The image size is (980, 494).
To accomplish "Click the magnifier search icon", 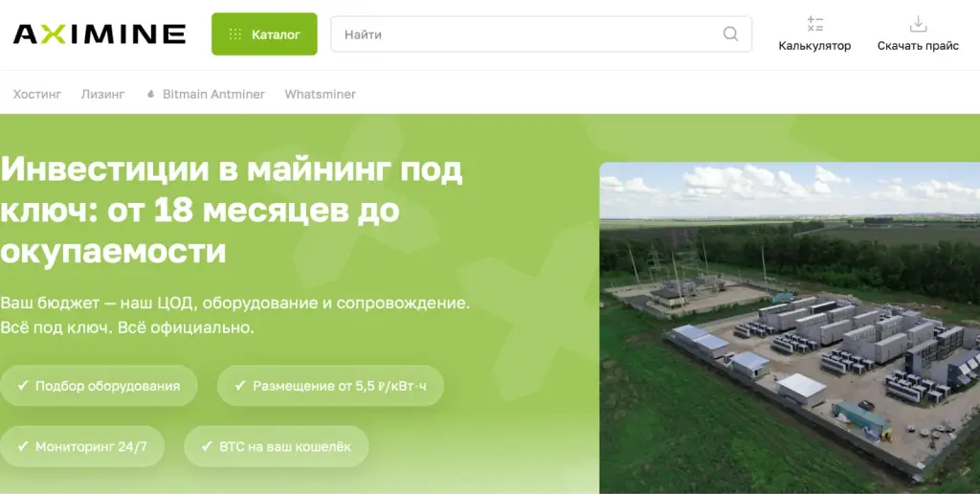I will [730, 34].
